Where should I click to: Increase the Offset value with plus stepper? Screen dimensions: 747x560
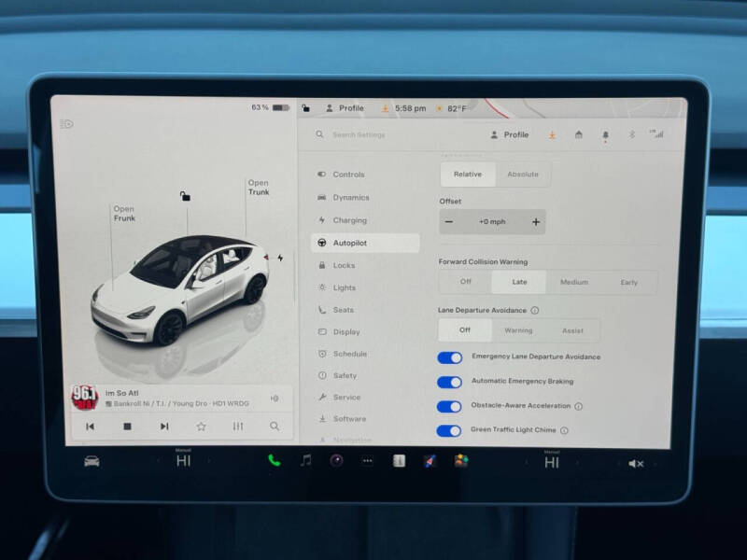(x=534, y=221)
